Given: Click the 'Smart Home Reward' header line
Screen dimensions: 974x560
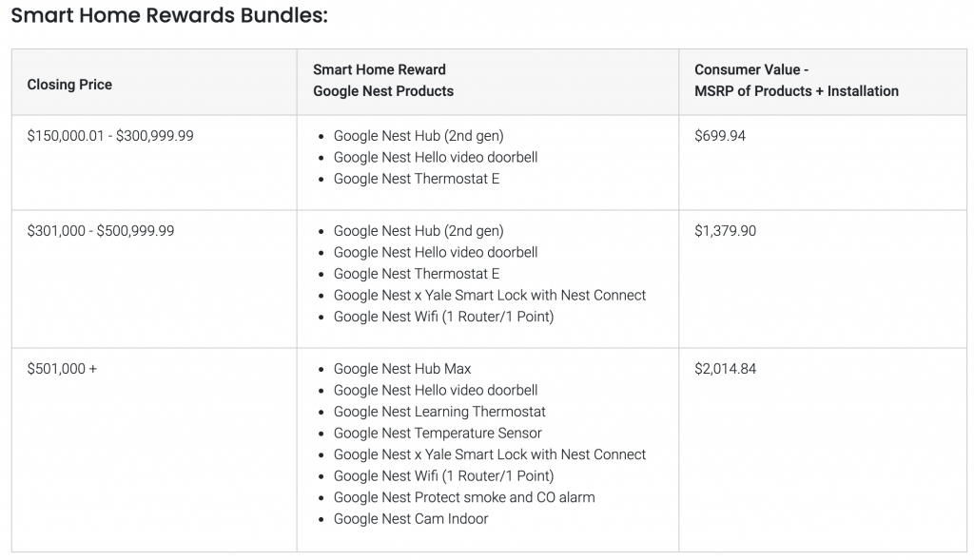Looking at the screenshot, I should click(379, 69).
